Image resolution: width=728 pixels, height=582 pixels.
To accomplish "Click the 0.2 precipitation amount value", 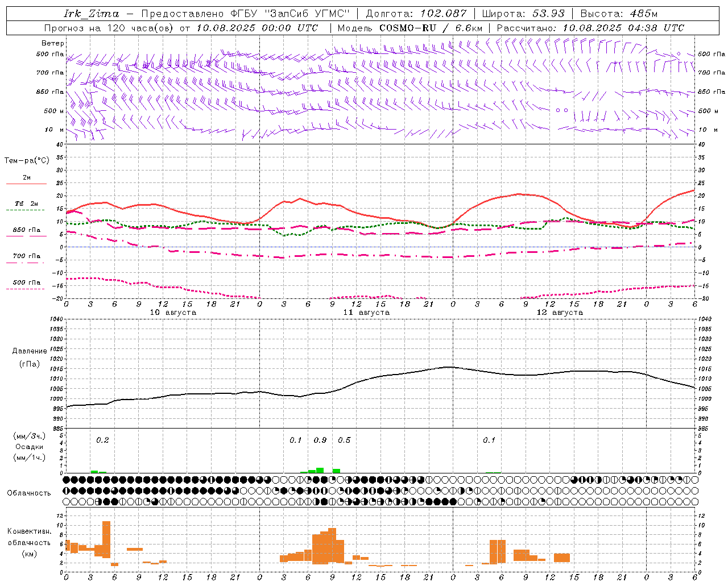I will (102, 440).
